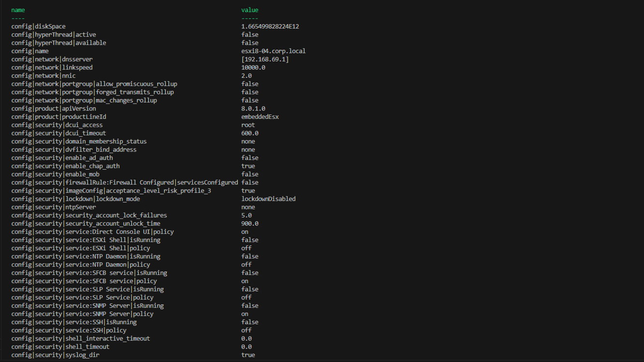This screenshot has height=362, width=644.
Task: Click the dcui_timeout value 600.0
Action: tap(249, 133)
